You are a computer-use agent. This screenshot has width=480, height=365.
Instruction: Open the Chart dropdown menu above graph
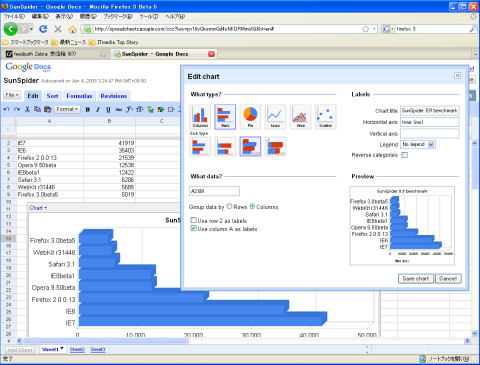click(38, 208)
